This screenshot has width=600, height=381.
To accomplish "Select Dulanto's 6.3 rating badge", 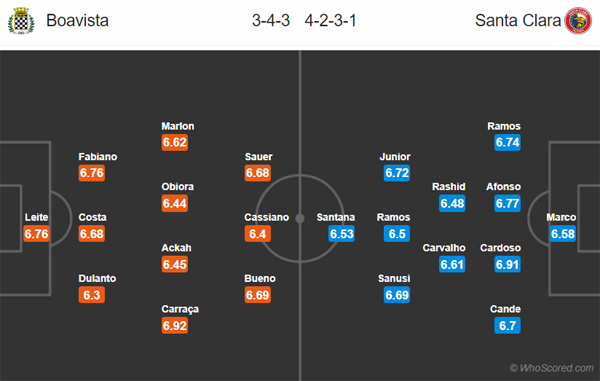I will (91, 295).
